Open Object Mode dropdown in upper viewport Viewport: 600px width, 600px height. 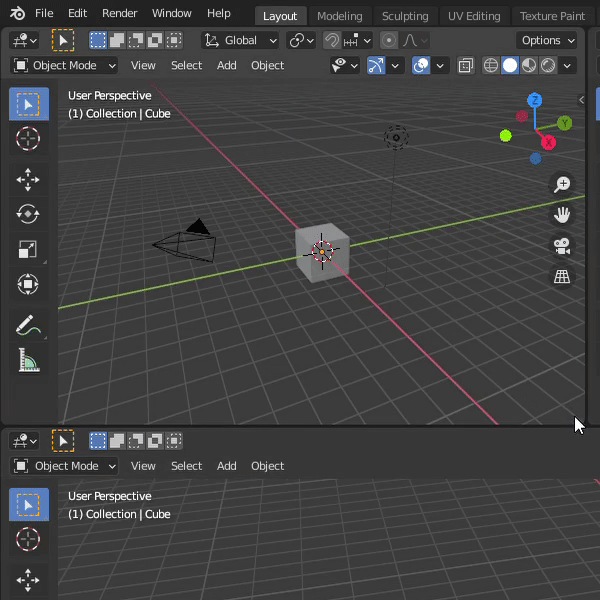[65, 66]
